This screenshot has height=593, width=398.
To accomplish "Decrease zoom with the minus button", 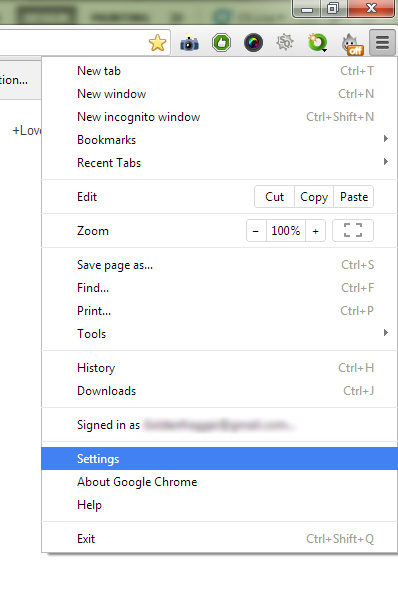I will (x=256, y=231).
